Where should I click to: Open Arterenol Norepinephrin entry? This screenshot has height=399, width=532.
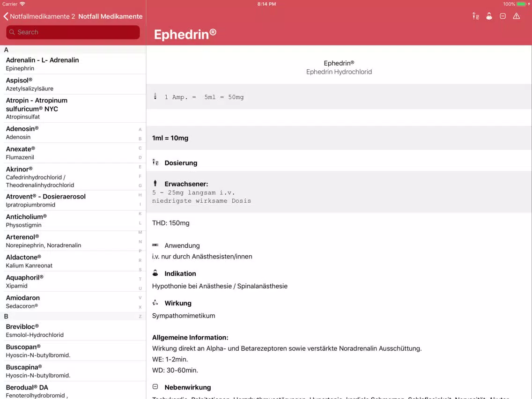[x=73, y=241]
